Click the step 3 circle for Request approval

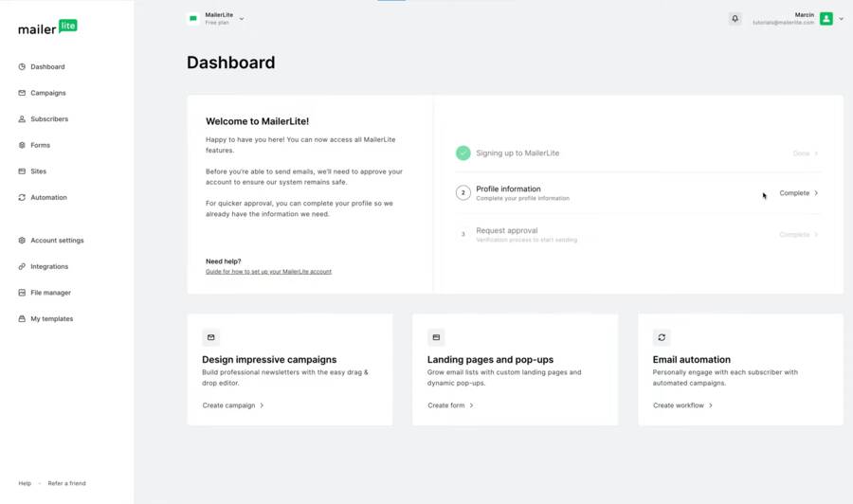[463, 234]
